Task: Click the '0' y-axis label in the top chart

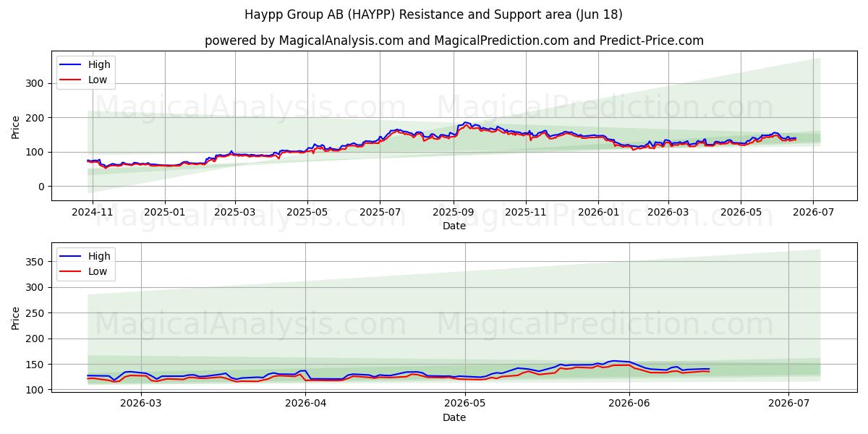Action: (x=43, y=187)
